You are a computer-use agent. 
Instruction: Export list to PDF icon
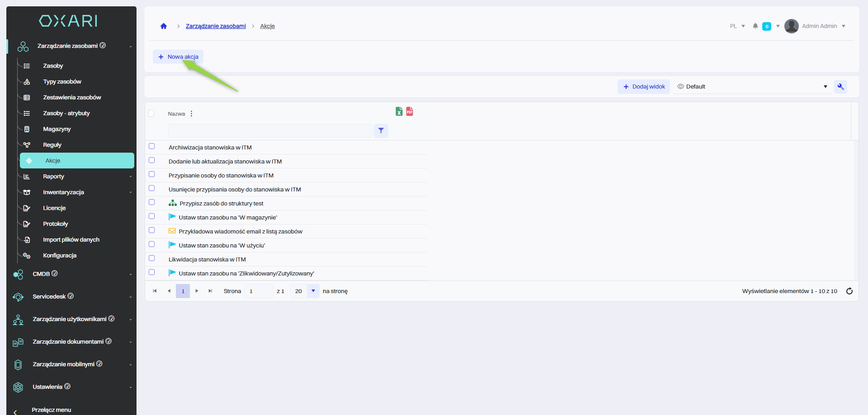click(x=410, y=112)
